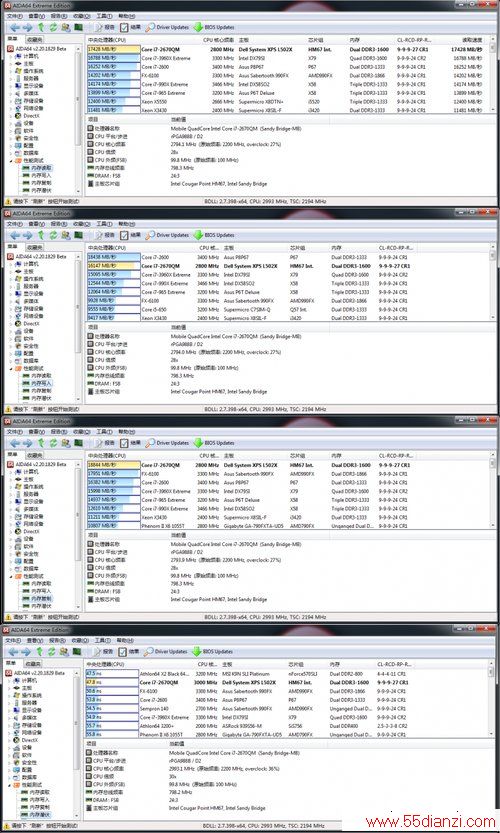Select the 17951 MB/秒 FX-6100 row
The image size is (500, 833).
tap(287, 473)
